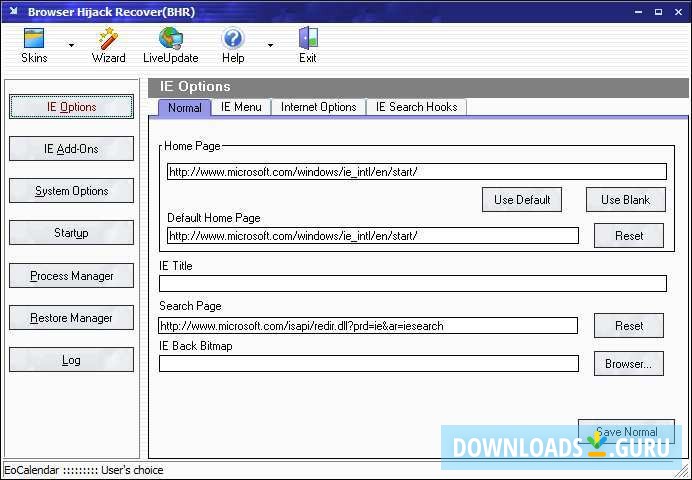Switch to the IE Menu tab
Image resolution: width=692 pixels, height=480 pixels.
[241, 107]
